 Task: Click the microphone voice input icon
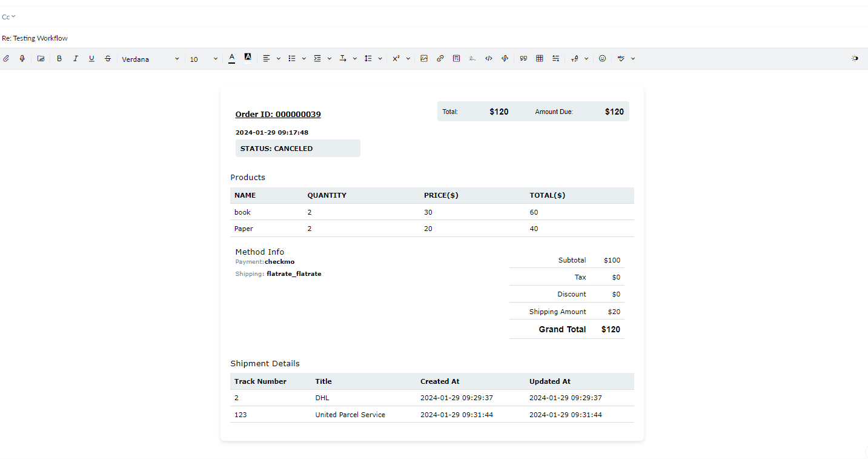point(22,59)
